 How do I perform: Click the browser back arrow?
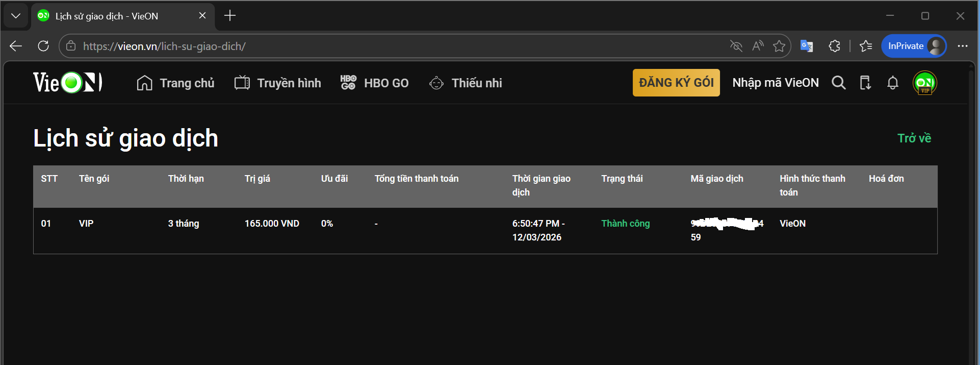[x=16, y=46]
